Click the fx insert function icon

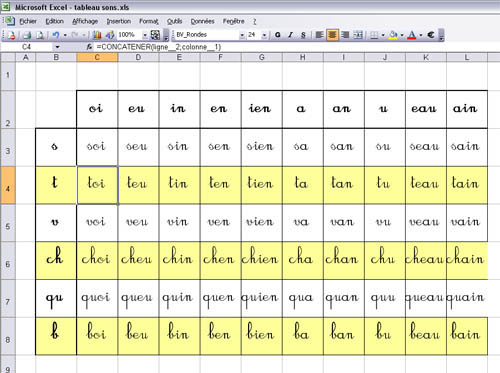[x=89, y=47]
